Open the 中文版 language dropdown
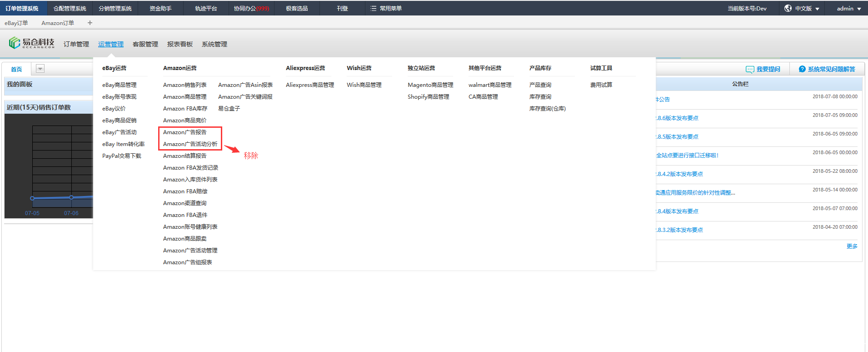The width and height of the screenshot is (868, 352). [807, 9]
